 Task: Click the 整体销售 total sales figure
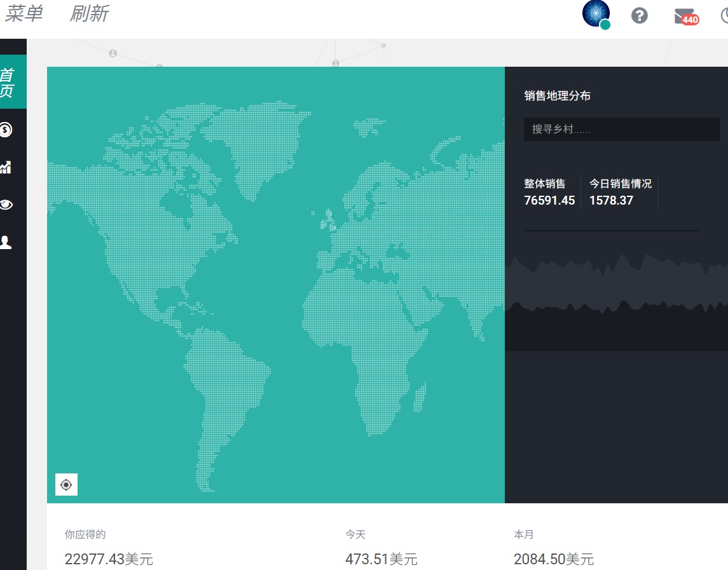[549, 200]
